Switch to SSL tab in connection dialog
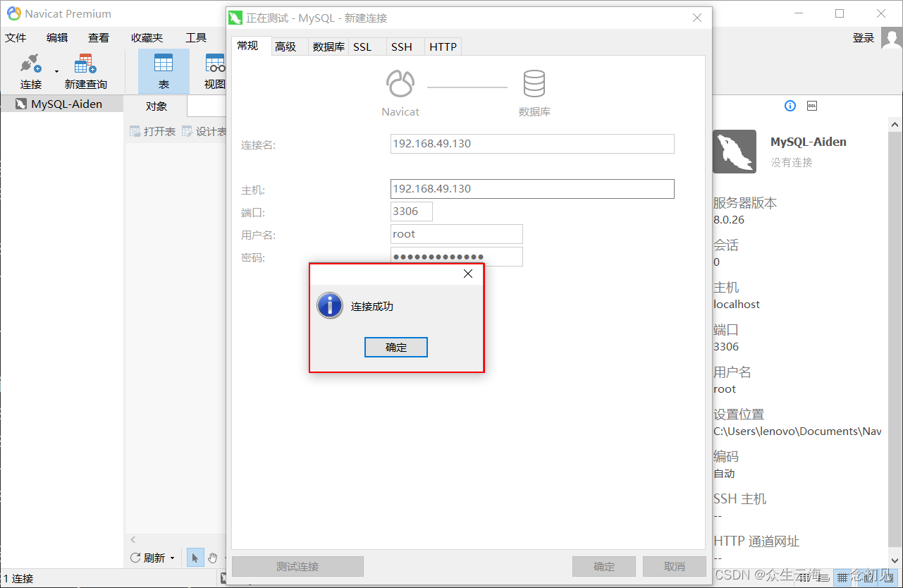903x588 pixels. [x=362, y=47]
